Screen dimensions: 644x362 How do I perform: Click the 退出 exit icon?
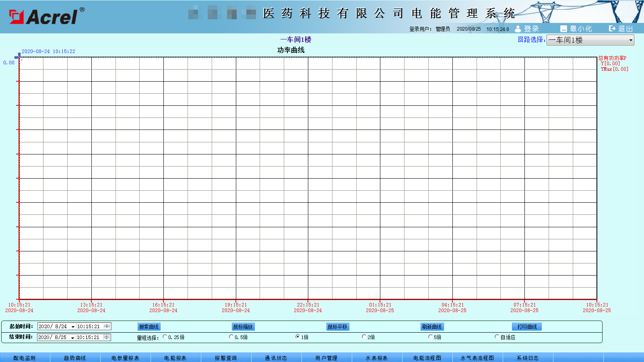click(x=612, y=29)
